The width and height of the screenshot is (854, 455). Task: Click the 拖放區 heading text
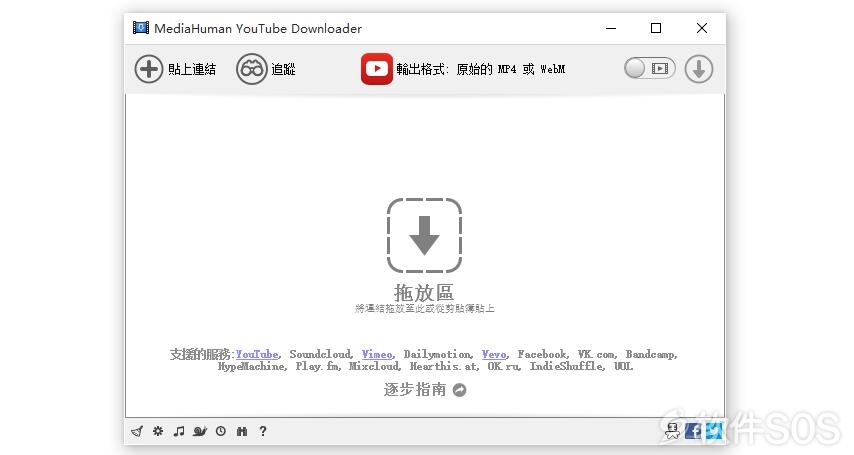(x=424, y=293)
